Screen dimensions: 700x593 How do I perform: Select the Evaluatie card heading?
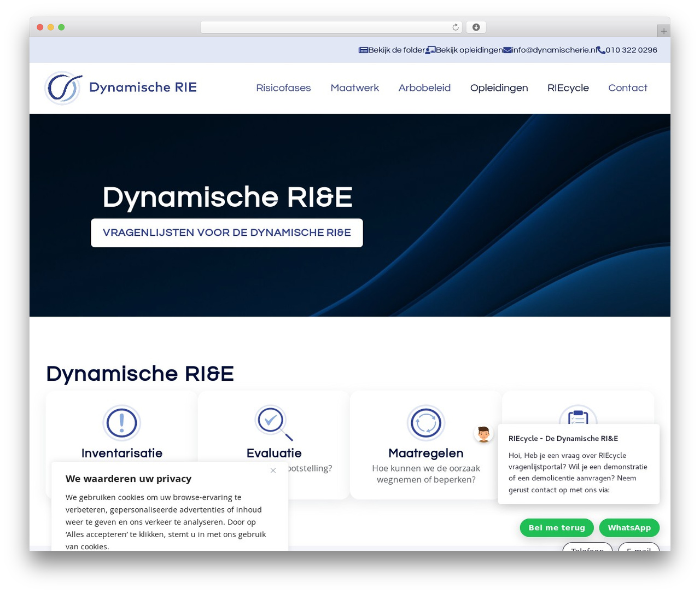click(274, 453)
